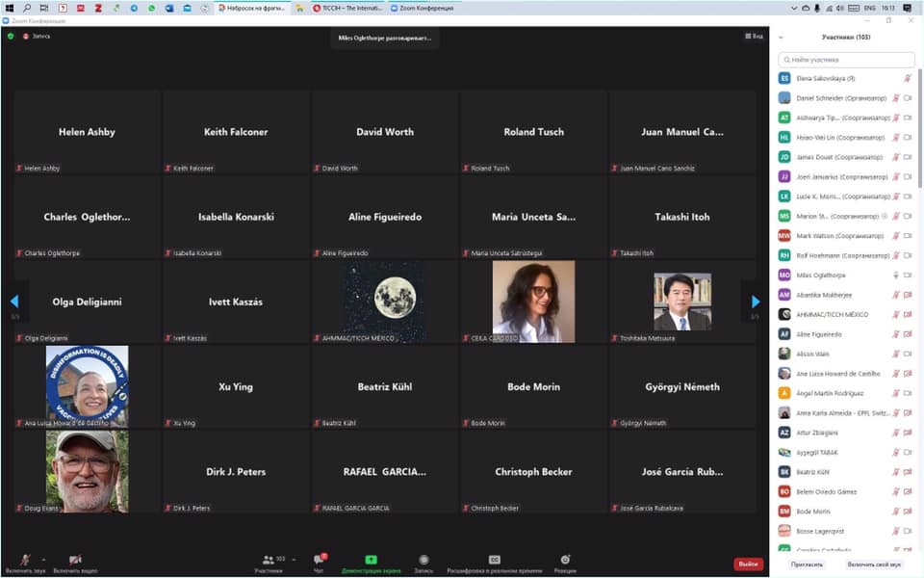
Task: Select the Xu Ying participant tile
Action: click(x=236, y=386)
